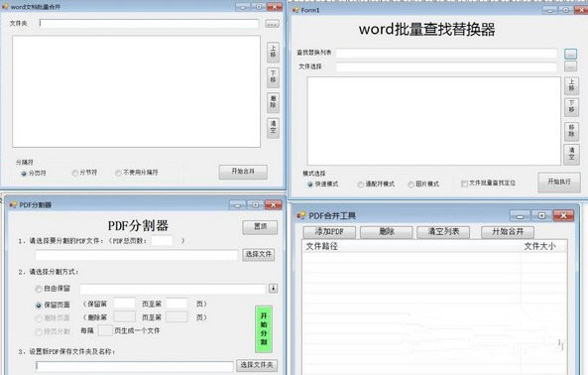Click 下移 button in find-replace window
588x375 pixels.
pos(571,107)
